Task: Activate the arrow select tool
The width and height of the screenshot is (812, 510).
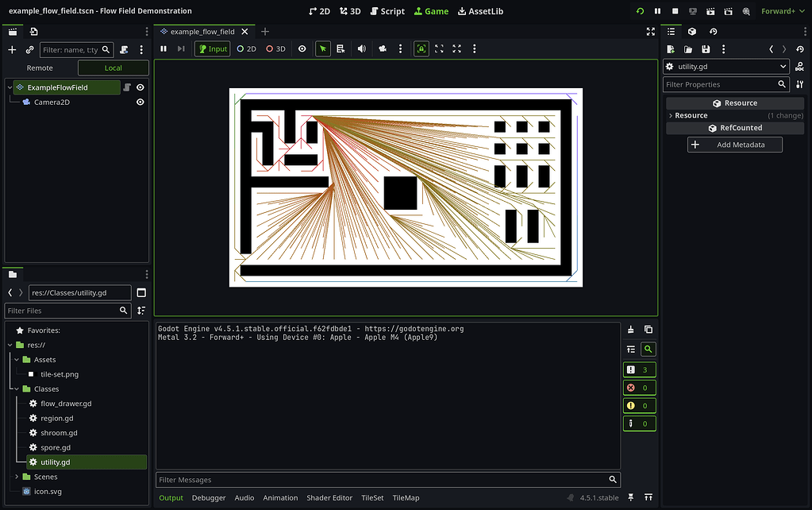Action: point(323,48)
